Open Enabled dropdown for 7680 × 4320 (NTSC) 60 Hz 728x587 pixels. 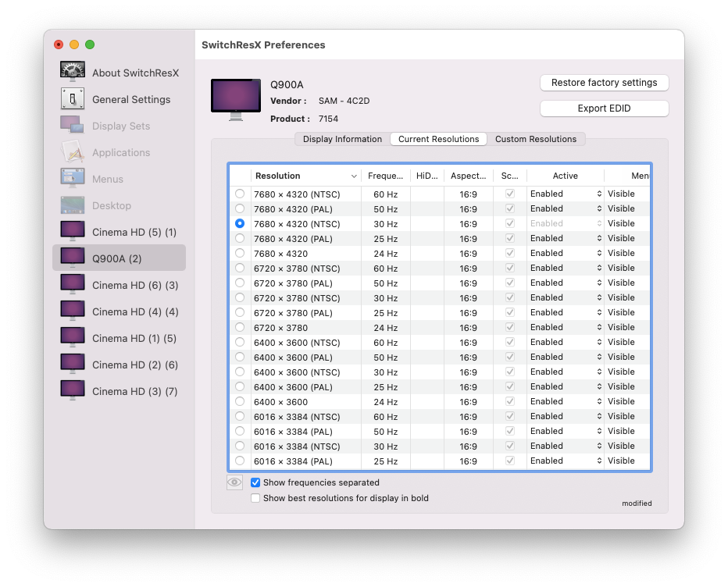tap(566, 194)
